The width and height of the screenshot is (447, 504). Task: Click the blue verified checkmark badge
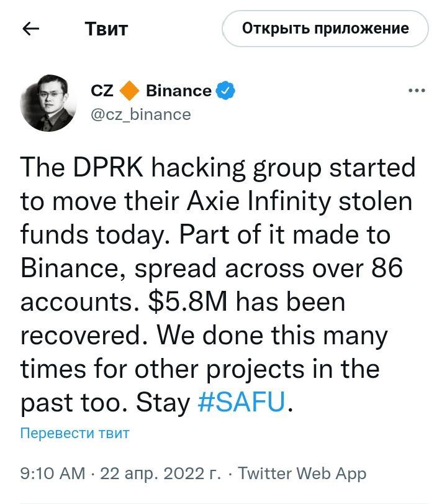click(225, 91)
